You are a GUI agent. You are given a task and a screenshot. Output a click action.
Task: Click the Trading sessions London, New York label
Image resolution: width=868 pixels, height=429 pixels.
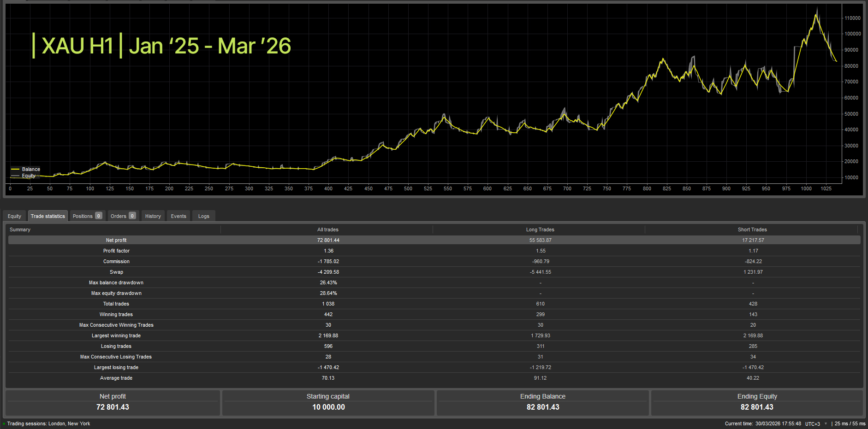(x=48, y=423)
